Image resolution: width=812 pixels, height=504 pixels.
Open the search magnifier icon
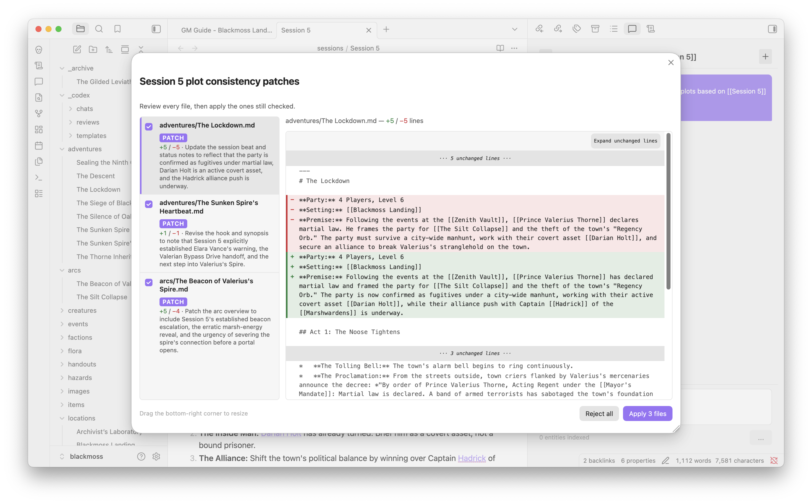point(99,29)
